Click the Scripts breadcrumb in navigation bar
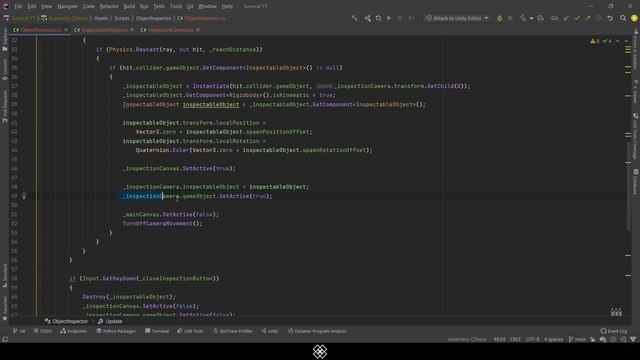Image resolution: width=640 pixels, height=360 pixels. click(122, 18)
